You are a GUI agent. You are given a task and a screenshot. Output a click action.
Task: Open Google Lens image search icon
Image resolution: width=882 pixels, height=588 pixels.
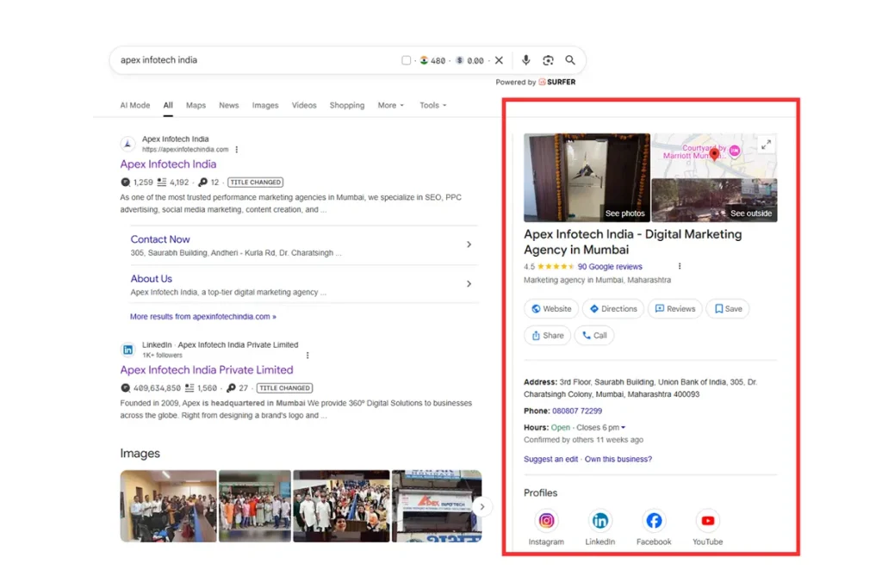pos(548,60)
